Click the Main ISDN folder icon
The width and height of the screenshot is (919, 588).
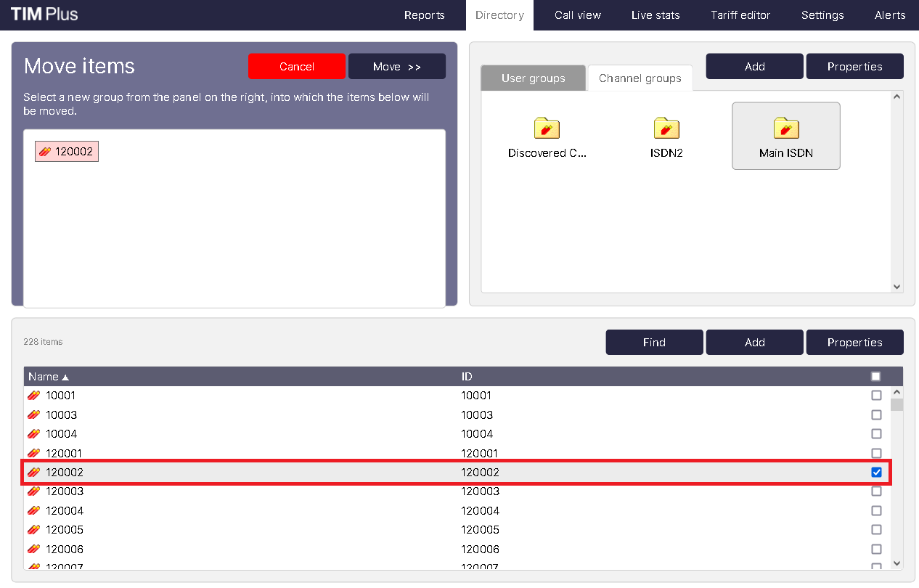(785, 128)
